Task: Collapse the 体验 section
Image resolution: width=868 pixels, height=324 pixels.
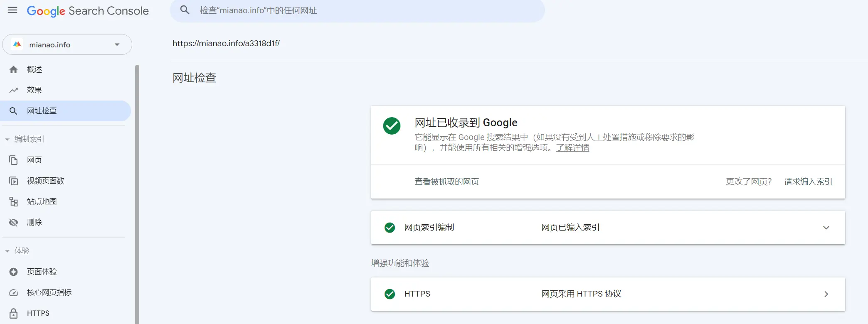Action: point(7,251)
